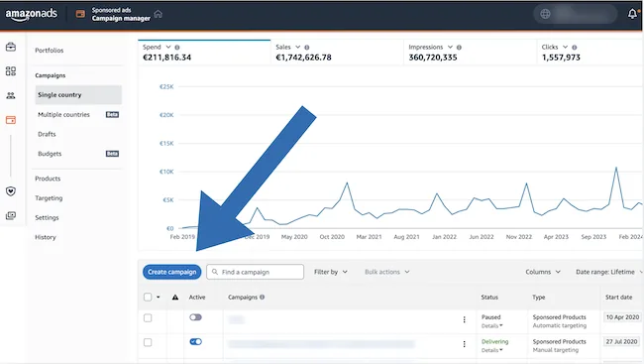
Task: Disable the delivering campaign's Active toggle
Action: (x=195, y=341)
